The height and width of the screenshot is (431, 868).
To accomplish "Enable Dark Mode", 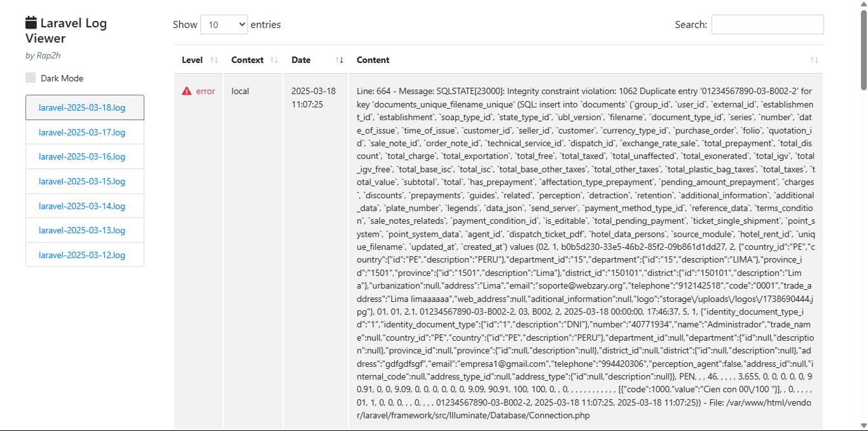I will click(30, 77).
